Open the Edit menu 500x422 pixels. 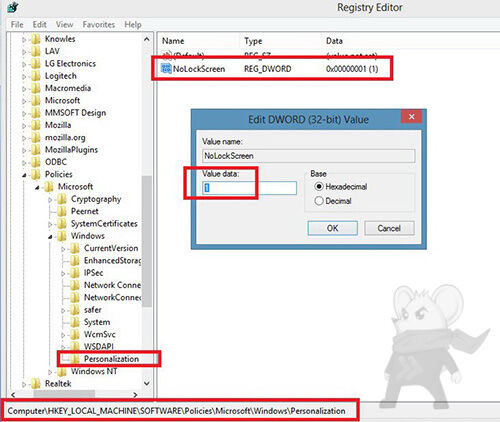(39, 25)
